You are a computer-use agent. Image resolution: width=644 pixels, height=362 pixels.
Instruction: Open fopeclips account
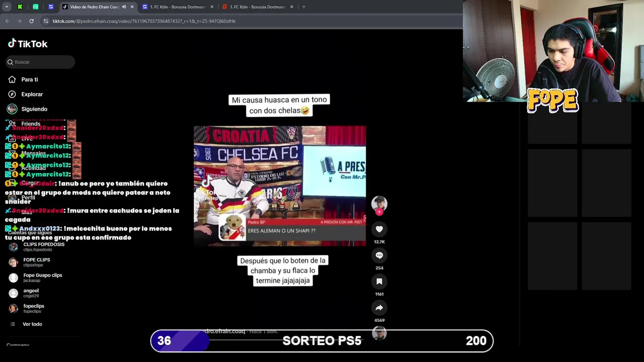point(34,308)
